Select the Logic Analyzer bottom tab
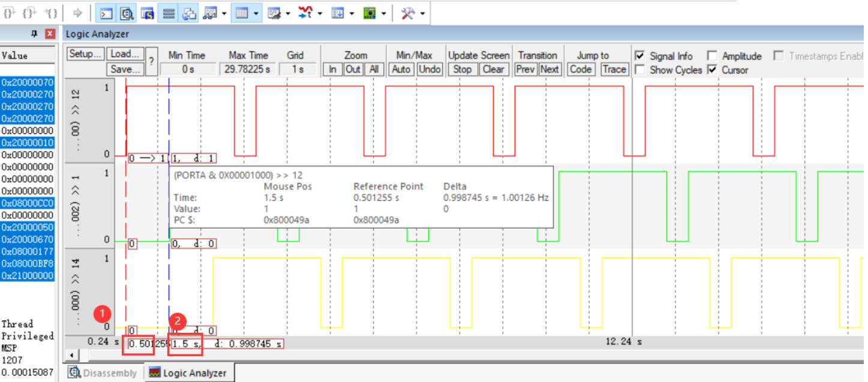The width and height of the screenshot is (868, 382). (x=188, y=373)
